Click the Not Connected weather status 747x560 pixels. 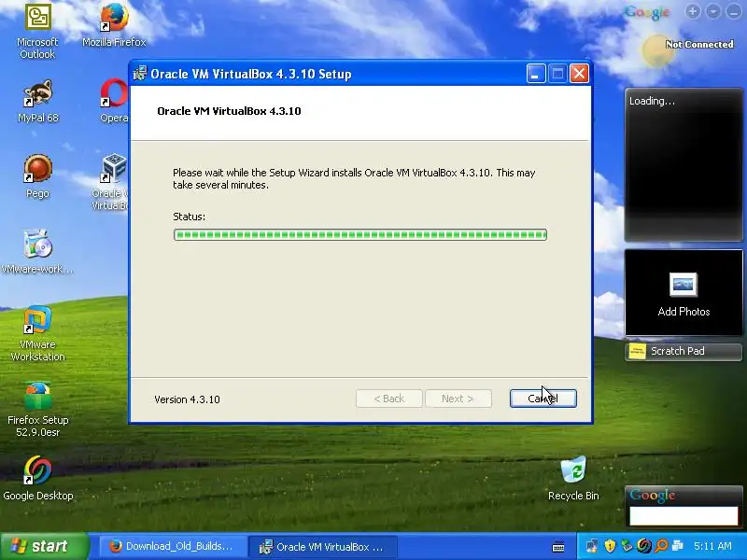pos(699,44)
